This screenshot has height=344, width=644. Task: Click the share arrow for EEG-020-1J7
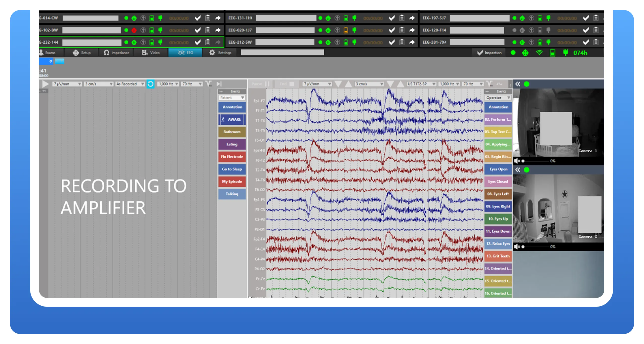(x=412, y=30)
